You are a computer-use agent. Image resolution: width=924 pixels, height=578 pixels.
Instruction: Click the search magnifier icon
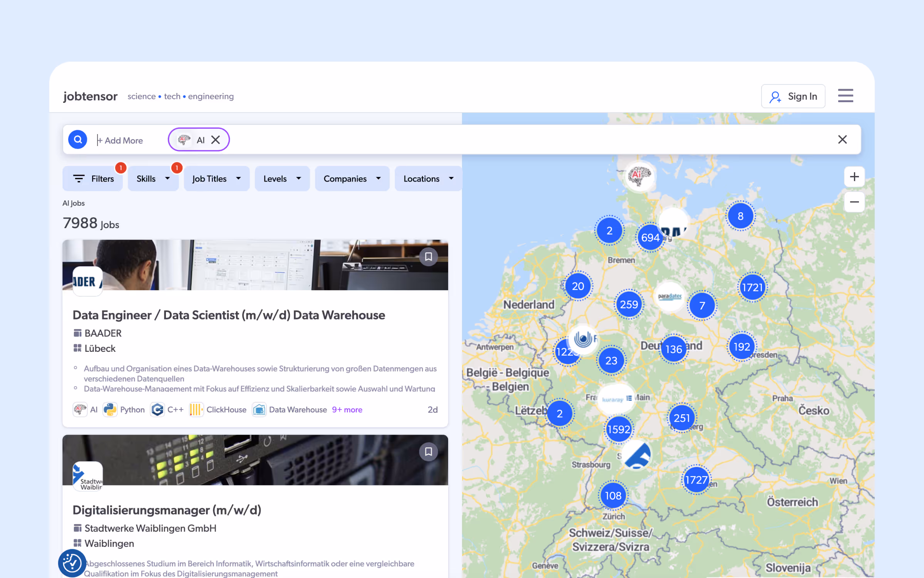click(x=77, y=139)
